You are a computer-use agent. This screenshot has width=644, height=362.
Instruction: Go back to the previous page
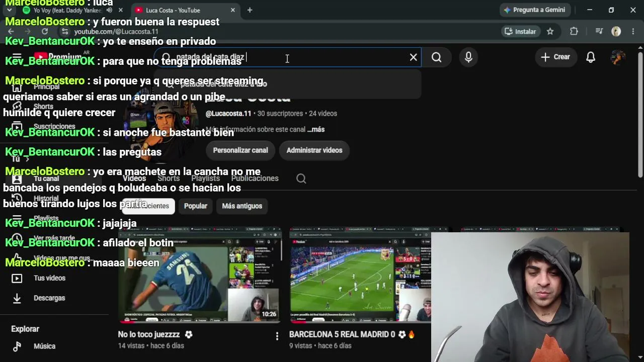pos(11,32)
